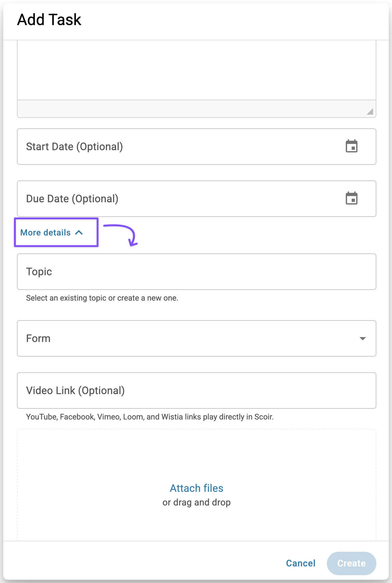The height and width of the screenshot is (583, 392).
Task: Click inside the large description text area
Action: point(196,70)
